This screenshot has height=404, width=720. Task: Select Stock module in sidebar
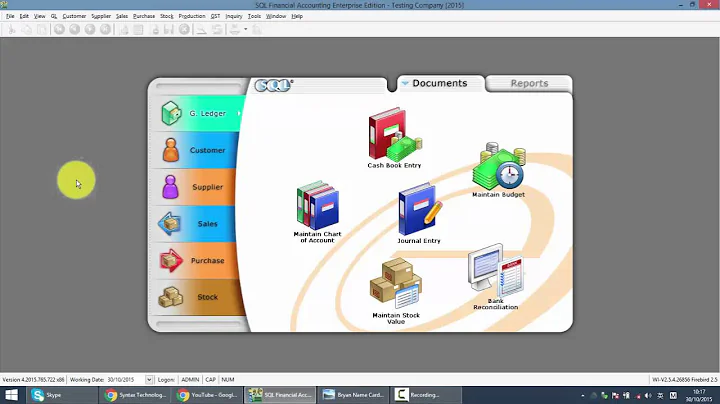(197, 297)
